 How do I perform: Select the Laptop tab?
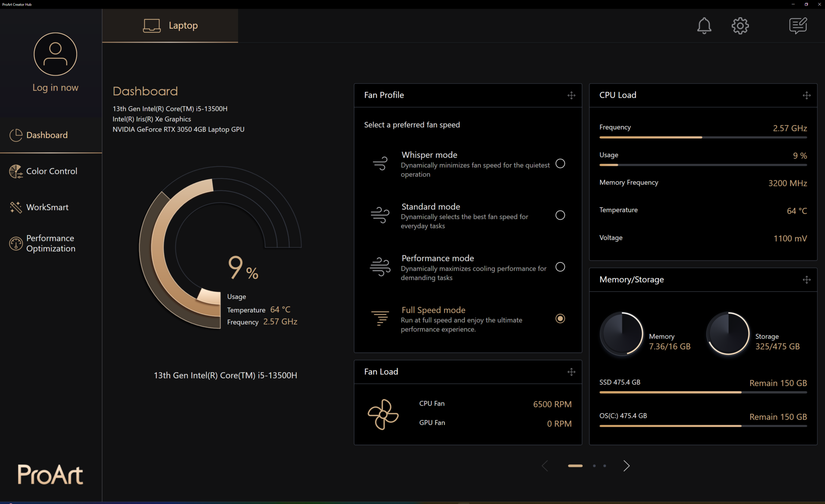pos(170,25)
